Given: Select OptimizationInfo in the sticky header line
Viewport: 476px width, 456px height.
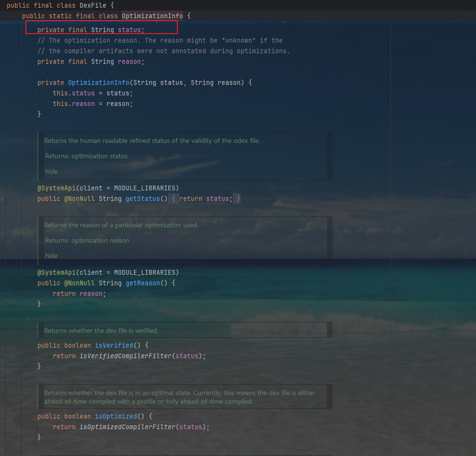Looking at the screenshot, I should point(152,16).
